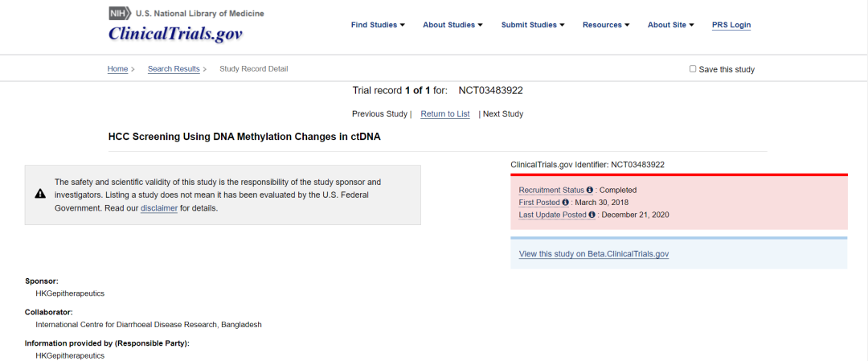
Task: View this study on Beta.ClinicalTrials.gov
Action: click(594, 254)
